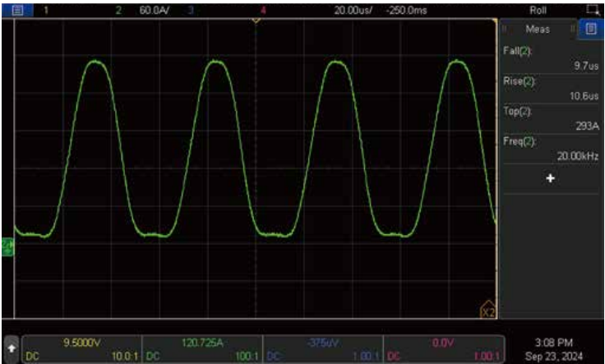Toggle channel 1 in the top bar
This screenshot has height=364, width=605.
45,11
